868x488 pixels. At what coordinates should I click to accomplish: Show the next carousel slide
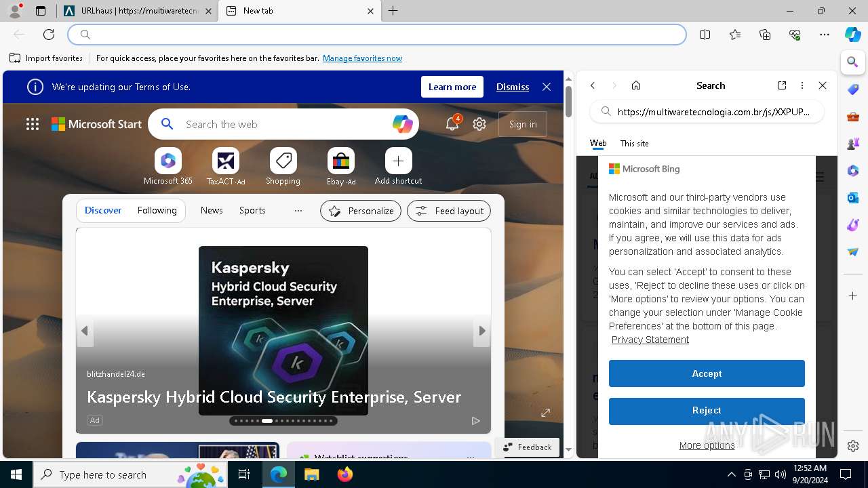tap(482, 331)
